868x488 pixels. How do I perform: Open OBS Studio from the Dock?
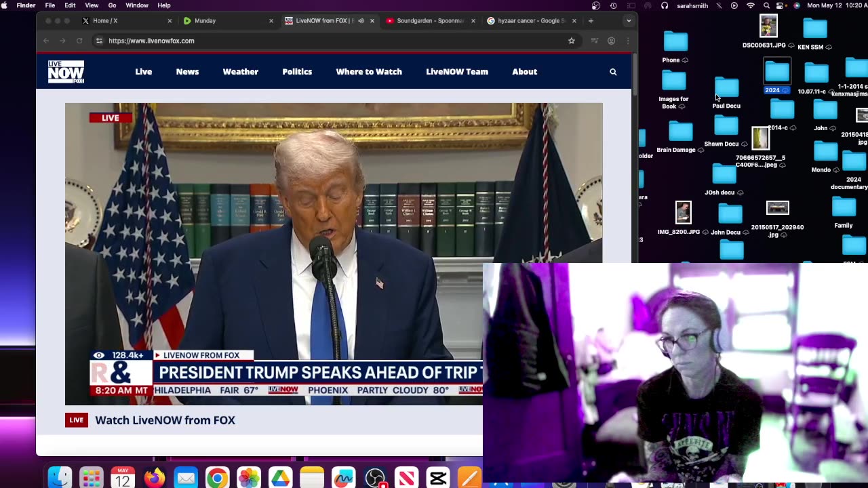point(375,478)
